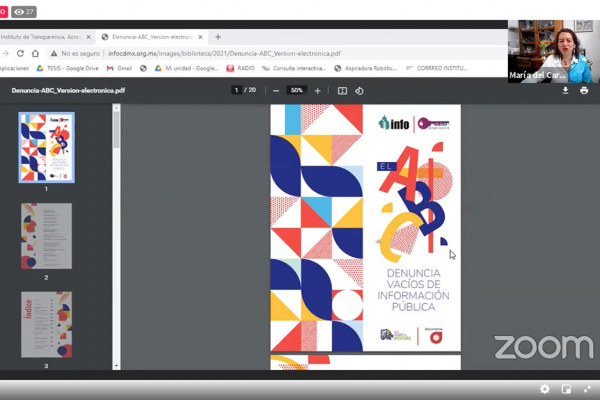Click the Denuncia-ABC_Version-electronica.pdf title
600x400 pixels.
click(x=68, y=90)
